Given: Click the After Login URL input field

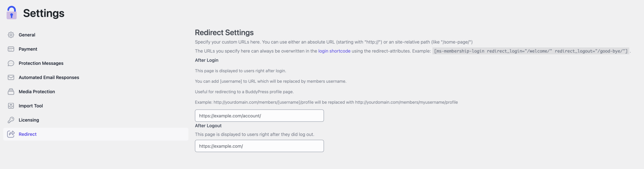Looking at the screenshot, I should pos(259,116).
